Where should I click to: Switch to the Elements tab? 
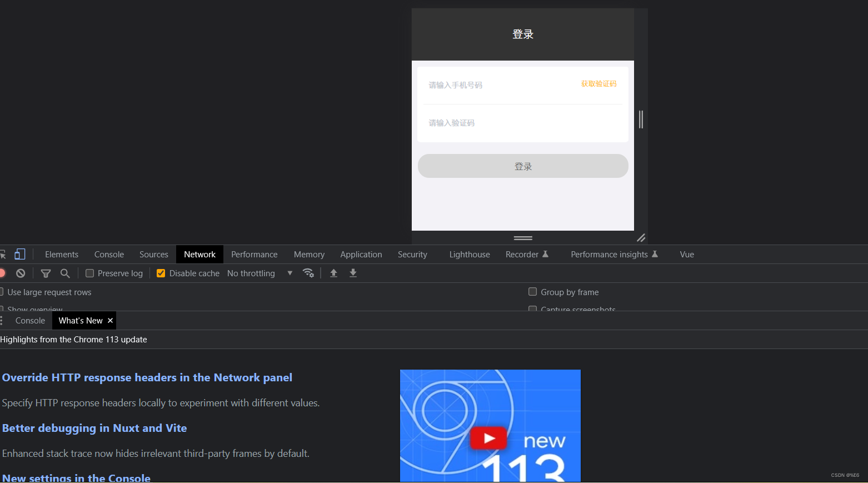tap(62, 254)
